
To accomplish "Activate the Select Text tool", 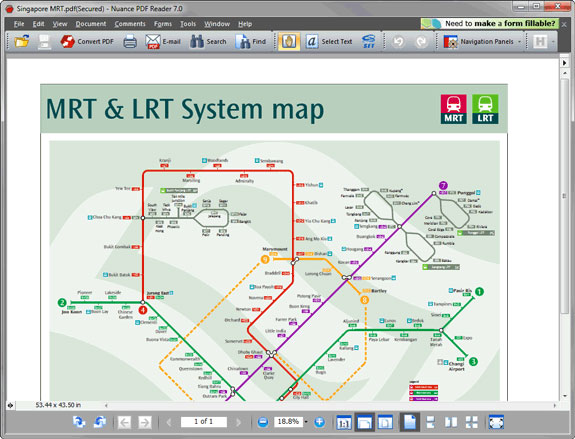I will pos(329,41).
